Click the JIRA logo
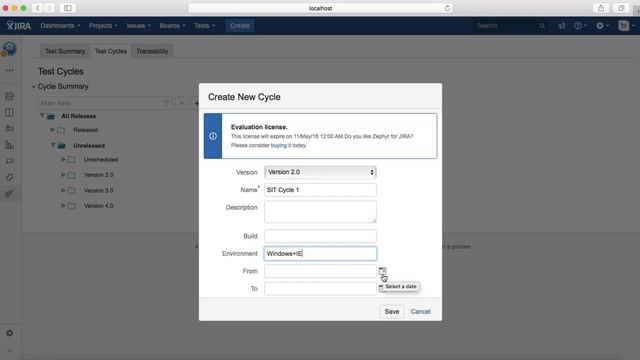The height and width of the screenshot is (360, 640). point(19,26)
